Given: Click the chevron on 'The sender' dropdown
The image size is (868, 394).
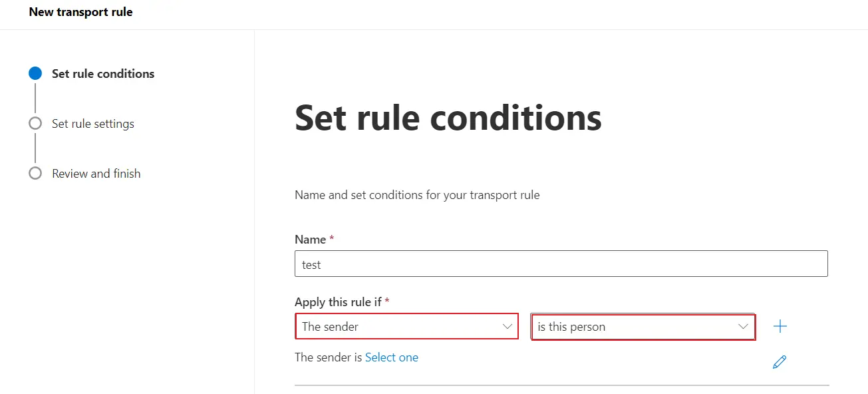Looking at the screenshot, I should click(506, 326).
